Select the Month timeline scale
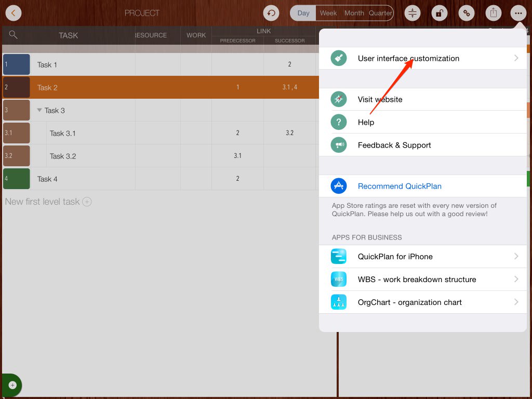 coord(354,13)
